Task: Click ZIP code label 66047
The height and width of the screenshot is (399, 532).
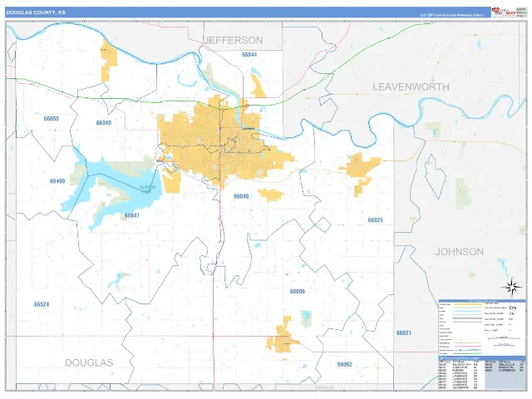Action: tap(132, 215)
